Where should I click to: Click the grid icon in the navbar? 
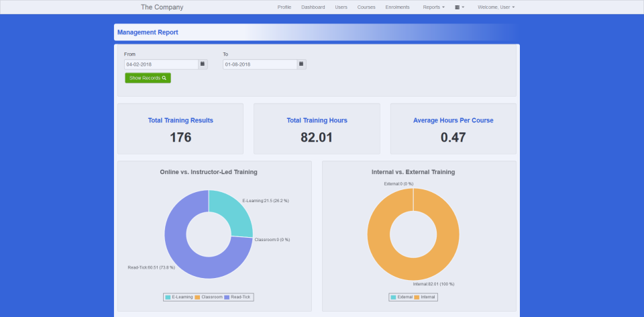click(460, 7)
